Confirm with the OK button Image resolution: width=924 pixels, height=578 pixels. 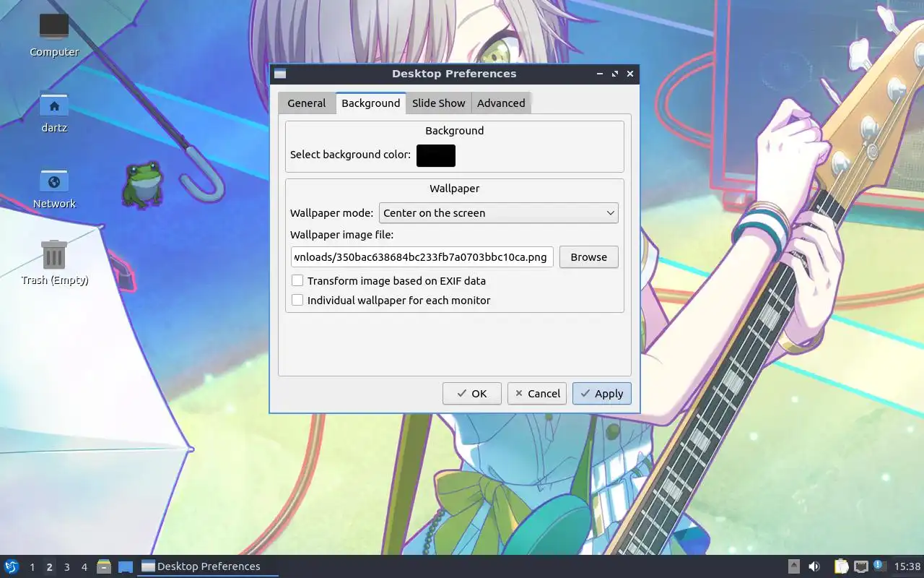472,394
